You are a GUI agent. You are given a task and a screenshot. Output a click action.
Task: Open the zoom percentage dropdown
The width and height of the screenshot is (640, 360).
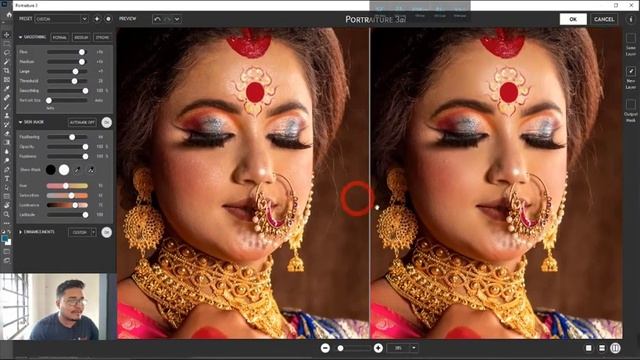pyautogui.click(x=414, y=348)
